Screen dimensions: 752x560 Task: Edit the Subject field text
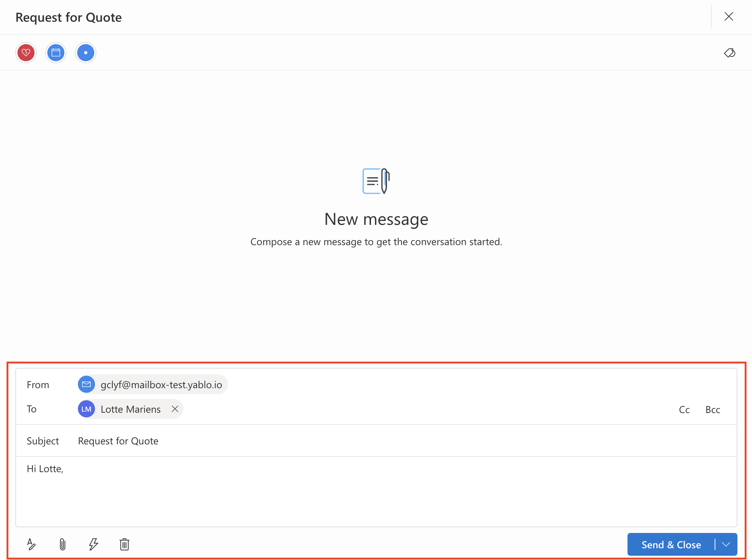tap(118, 440)
